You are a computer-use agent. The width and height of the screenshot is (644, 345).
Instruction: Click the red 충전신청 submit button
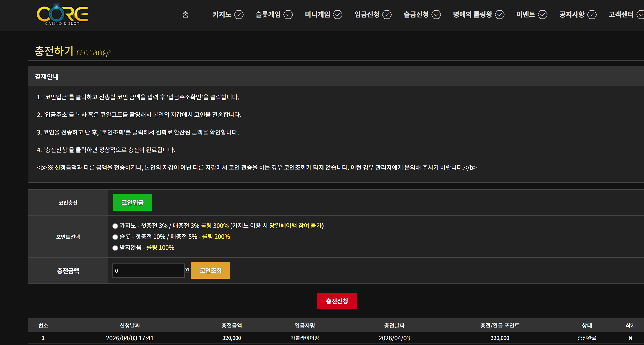tap(337, 301)
